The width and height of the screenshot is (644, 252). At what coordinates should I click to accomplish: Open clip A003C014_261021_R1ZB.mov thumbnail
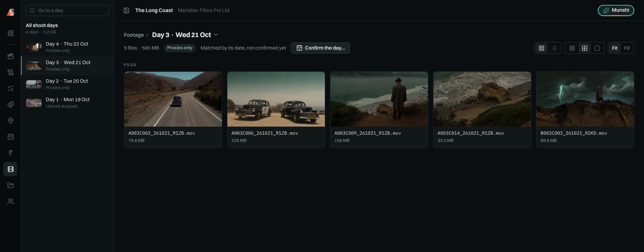tap(482, 99)
